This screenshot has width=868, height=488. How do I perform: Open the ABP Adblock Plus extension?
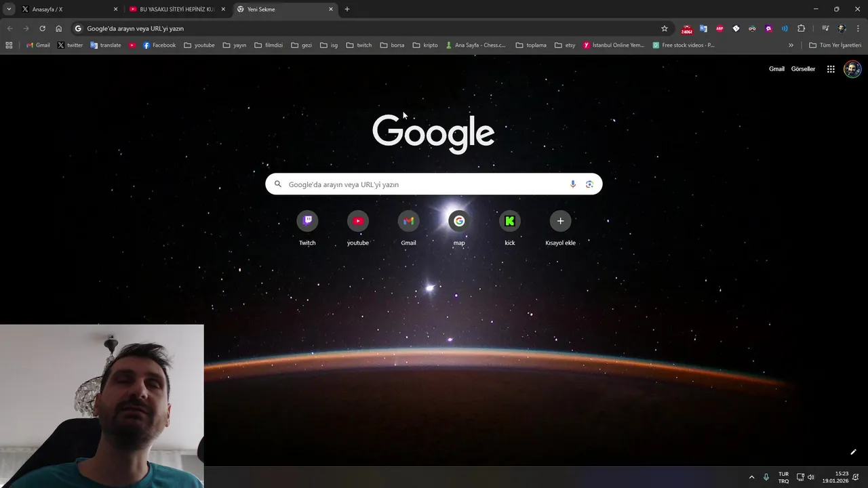coord(719,28)
